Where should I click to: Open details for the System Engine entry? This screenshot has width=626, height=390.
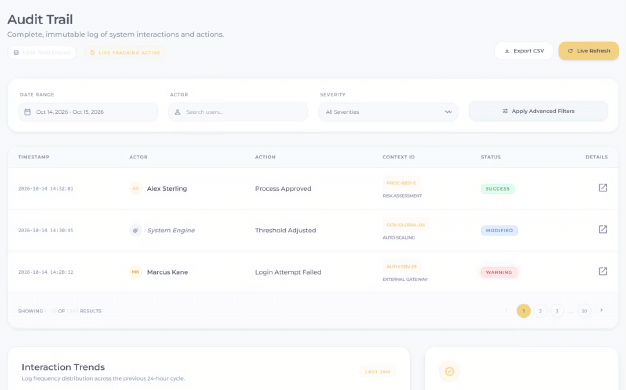pos(603,229)
